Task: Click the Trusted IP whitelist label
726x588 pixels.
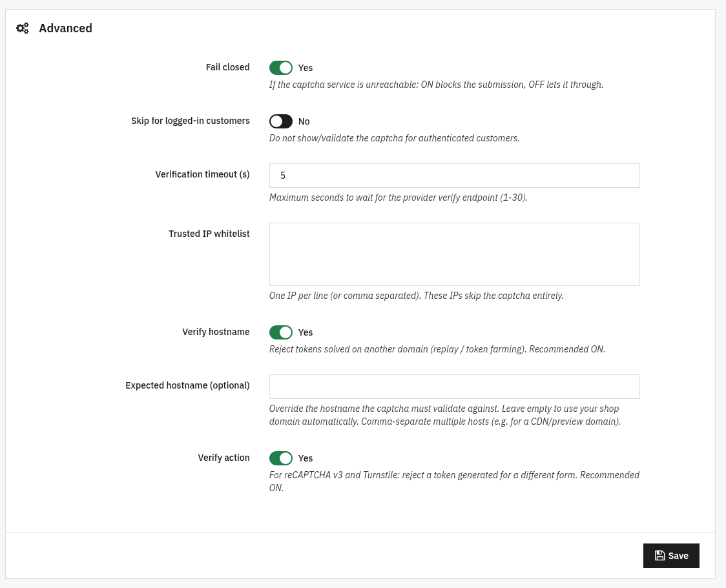Action: [209, 234]
